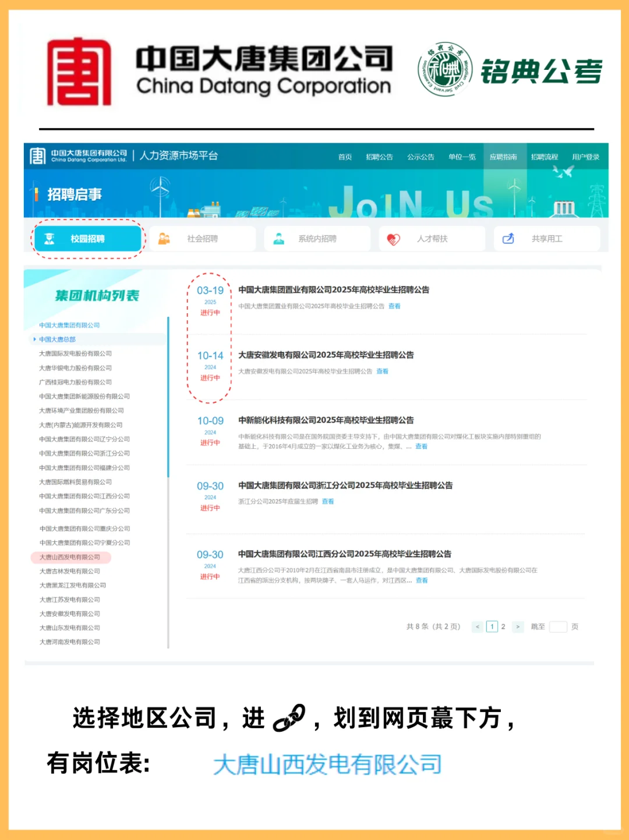Select 大唐山东发电有限公司 in the list
The height and width of the screenshot is (840, 629).
point(69,628)
